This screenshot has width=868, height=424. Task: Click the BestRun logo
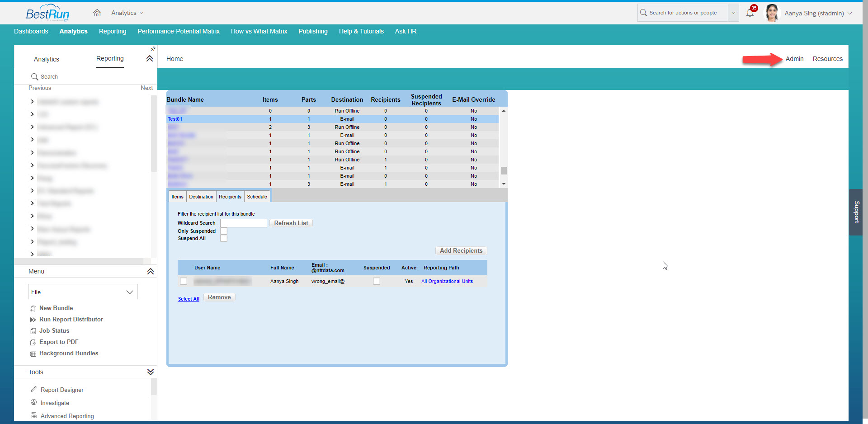(47, 13)
